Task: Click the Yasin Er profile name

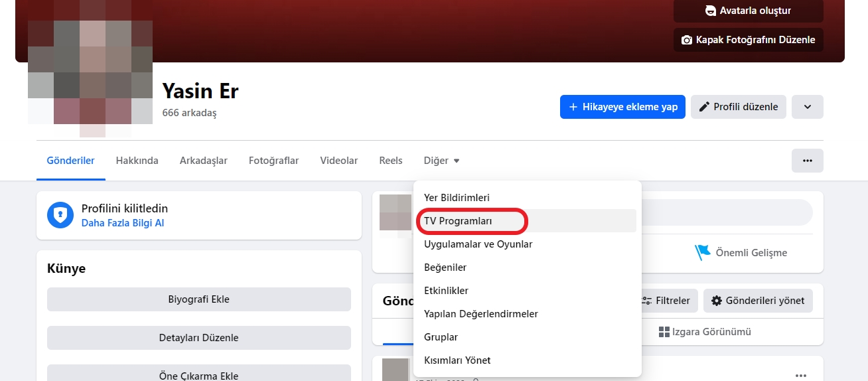Action: coord(200,90)
